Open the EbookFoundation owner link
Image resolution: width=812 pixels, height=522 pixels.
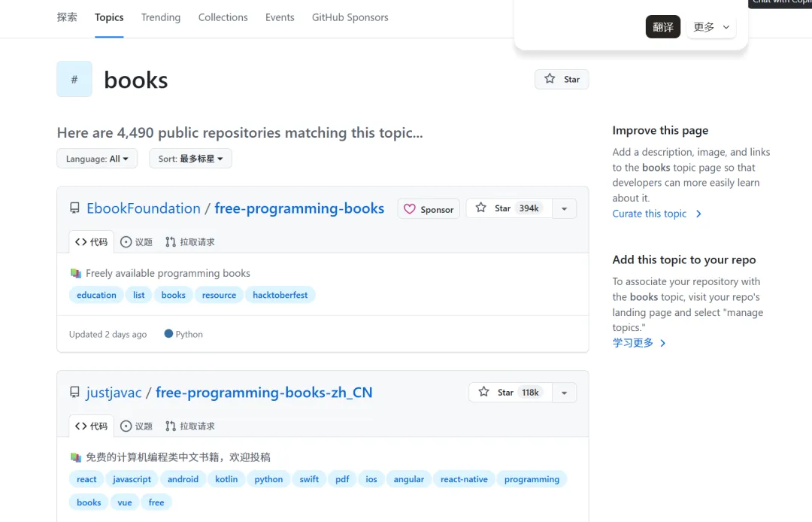coord(144,208)
